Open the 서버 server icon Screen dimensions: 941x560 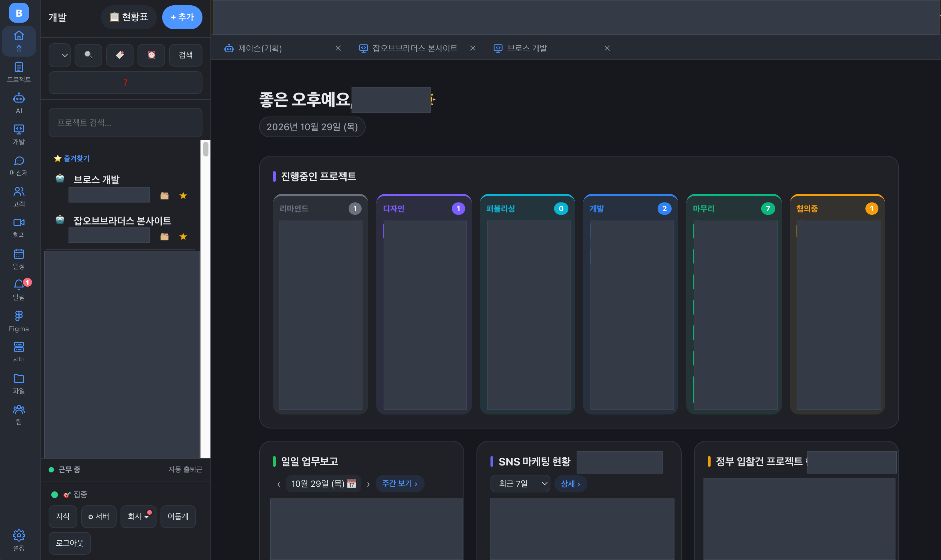19,352
